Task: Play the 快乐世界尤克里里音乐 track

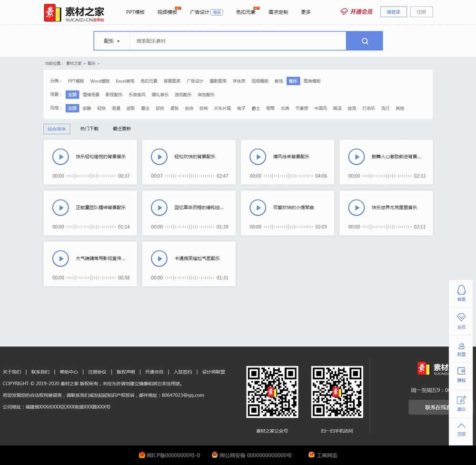Action: (x=356, y=208)
